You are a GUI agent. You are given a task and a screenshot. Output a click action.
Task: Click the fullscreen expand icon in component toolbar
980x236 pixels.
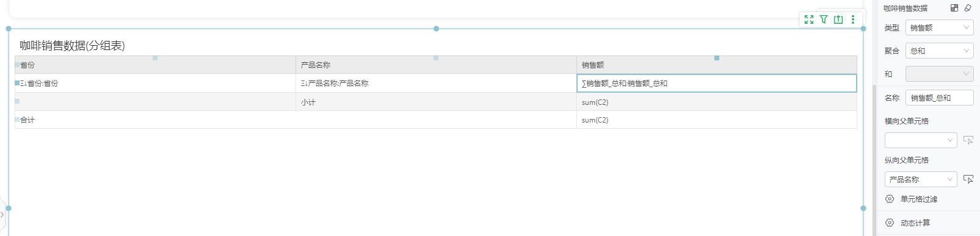tap(809, 20)
